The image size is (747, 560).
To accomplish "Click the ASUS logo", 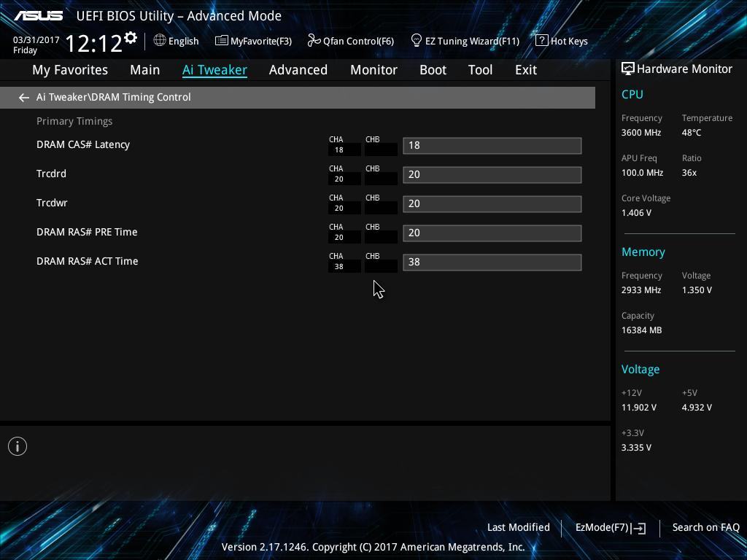I will click(38, 16).
